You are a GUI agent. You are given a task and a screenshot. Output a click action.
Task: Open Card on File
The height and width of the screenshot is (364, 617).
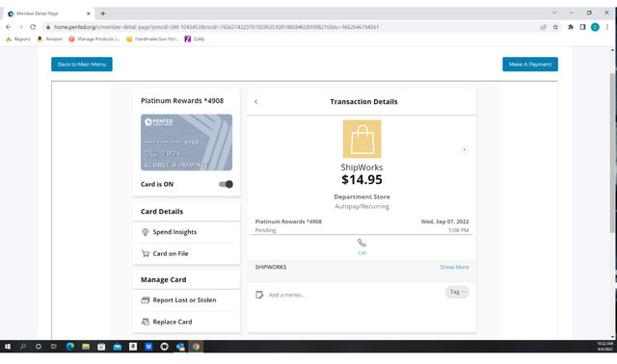[x=171, y=253]
